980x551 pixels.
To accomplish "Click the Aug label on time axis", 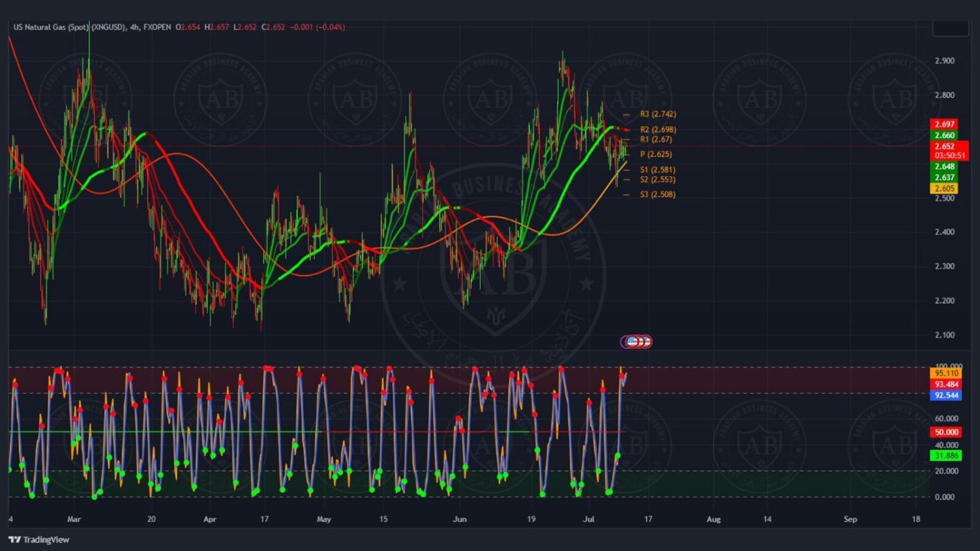I will [x=713, y=520].
